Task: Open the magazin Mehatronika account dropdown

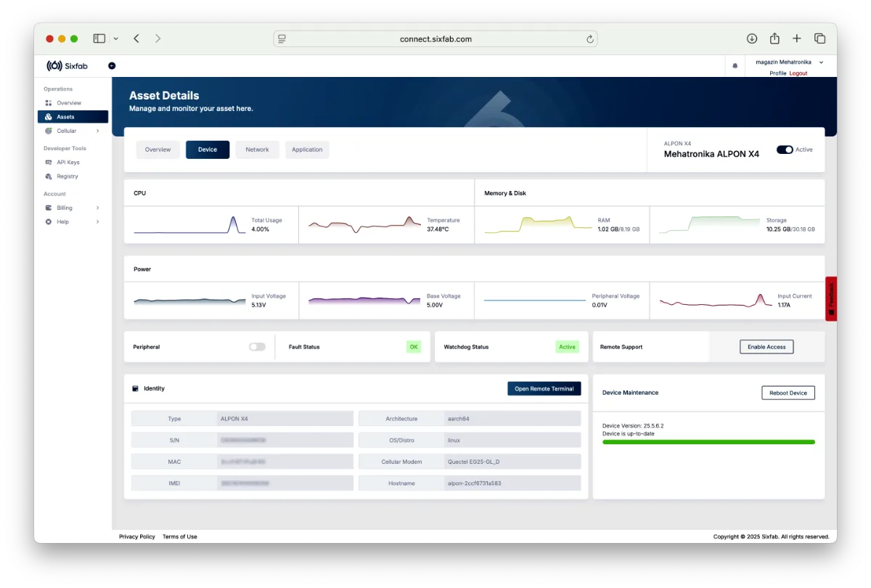Action: (790, 62)
